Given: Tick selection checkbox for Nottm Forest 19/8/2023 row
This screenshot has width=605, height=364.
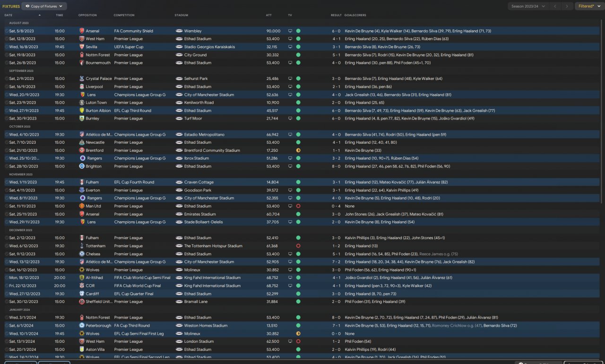Looking at the screenshot, I should [x=7, y=55].
